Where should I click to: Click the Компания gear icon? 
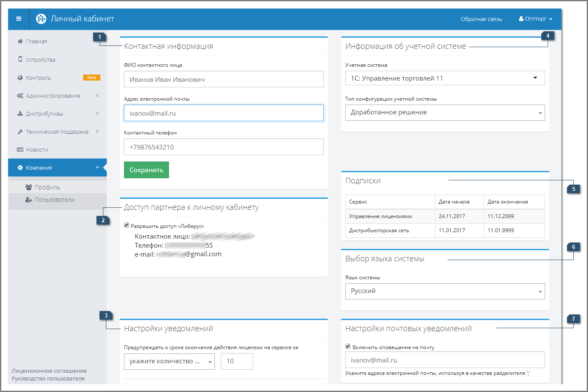coord(20,168)
